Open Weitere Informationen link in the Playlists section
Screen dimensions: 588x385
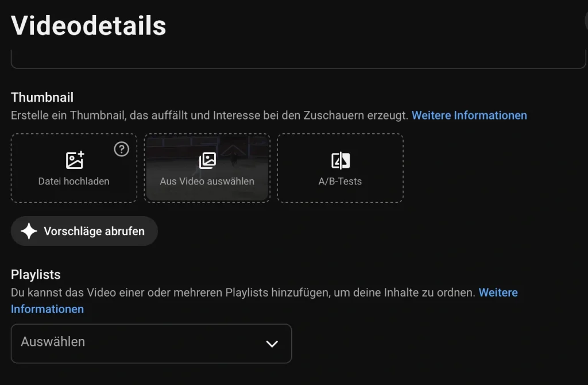[498, 292]
